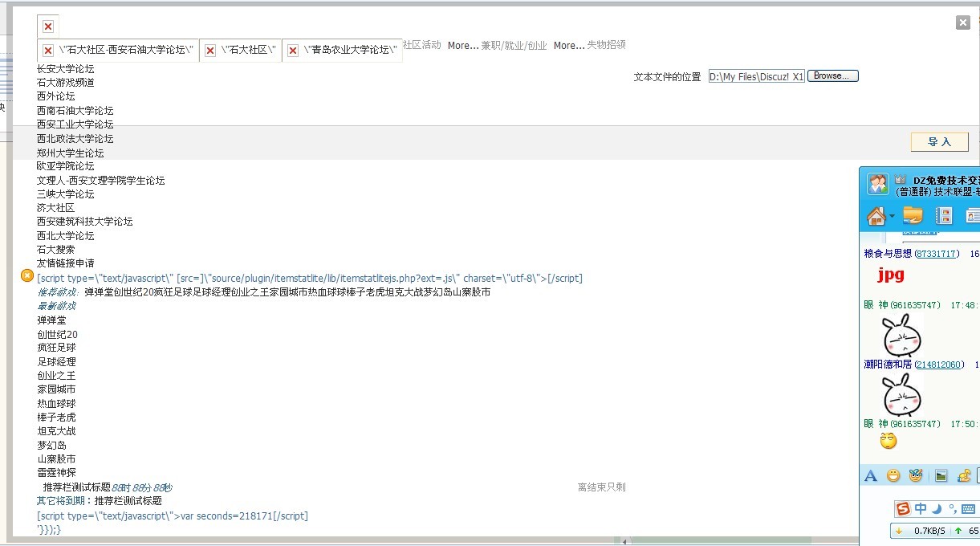Click the itemstatlitejs.php script text line
This screenshot has width=980, height=546.
pos(309,279)
